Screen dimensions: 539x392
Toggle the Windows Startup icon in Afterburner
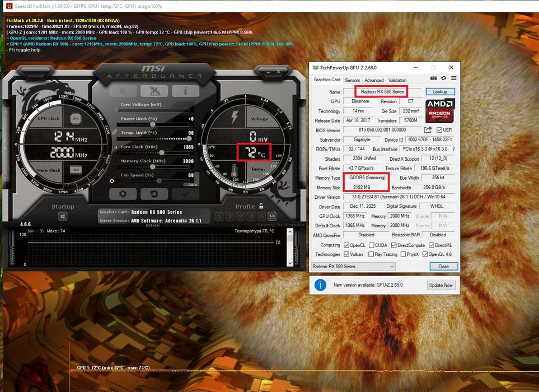click(x=63, y=216)
